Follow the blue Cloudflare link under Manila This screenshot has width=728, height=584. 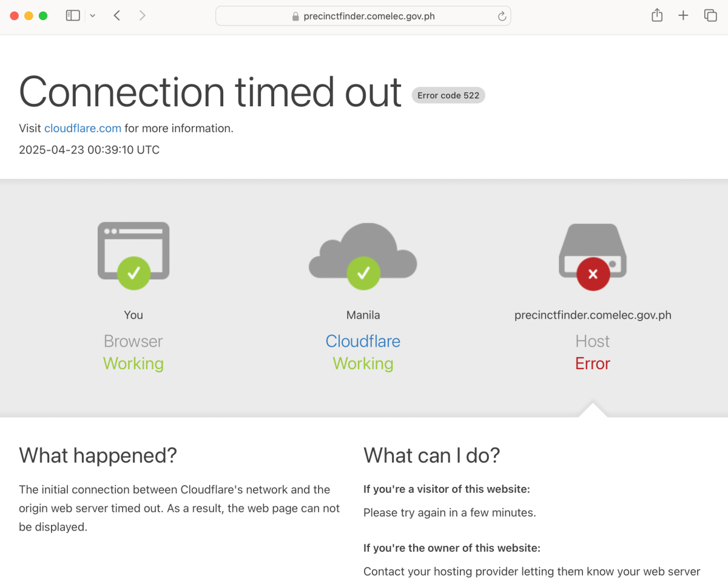tap(363, 341)
